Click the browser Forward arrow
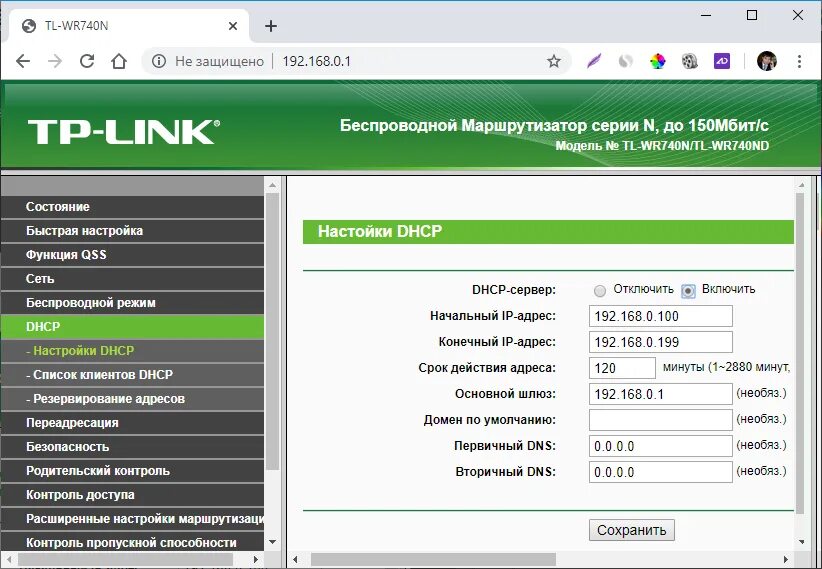The width and height of the screenshot is (822, 569). (55, 61)
